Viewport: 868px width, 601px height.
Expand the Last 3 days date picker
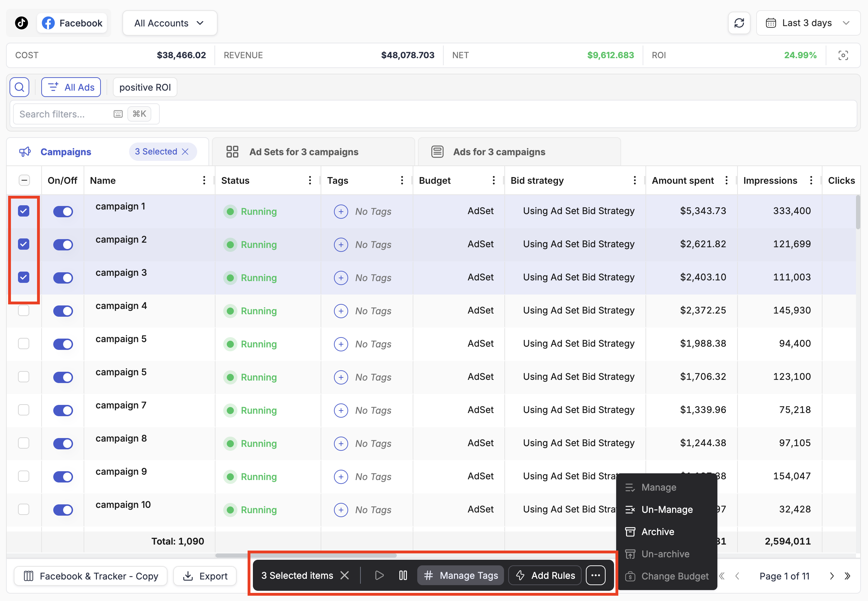point(808,23)
